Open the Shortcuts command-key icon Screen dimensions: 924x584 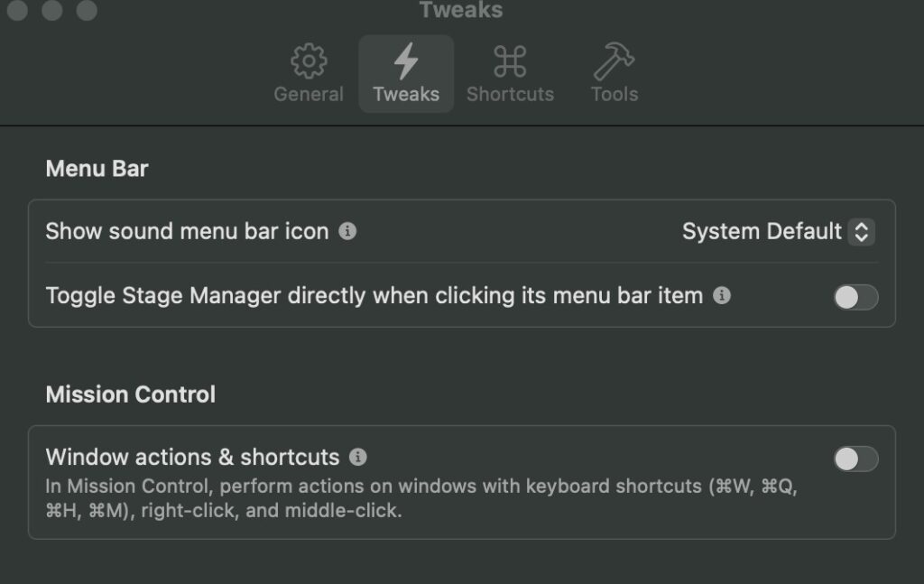tap(510, 61)
